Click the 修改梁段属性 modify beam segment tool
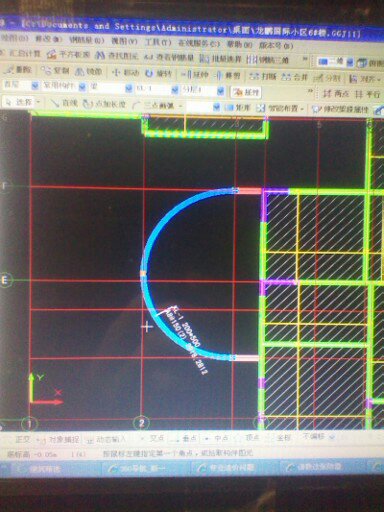Viewport: 384px width, 512px height. 340,109
